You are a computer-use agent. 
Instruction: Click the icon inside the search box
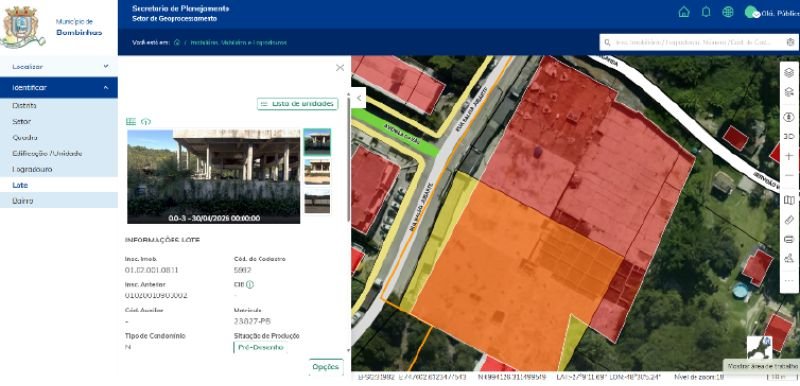(x=790, y=43)
